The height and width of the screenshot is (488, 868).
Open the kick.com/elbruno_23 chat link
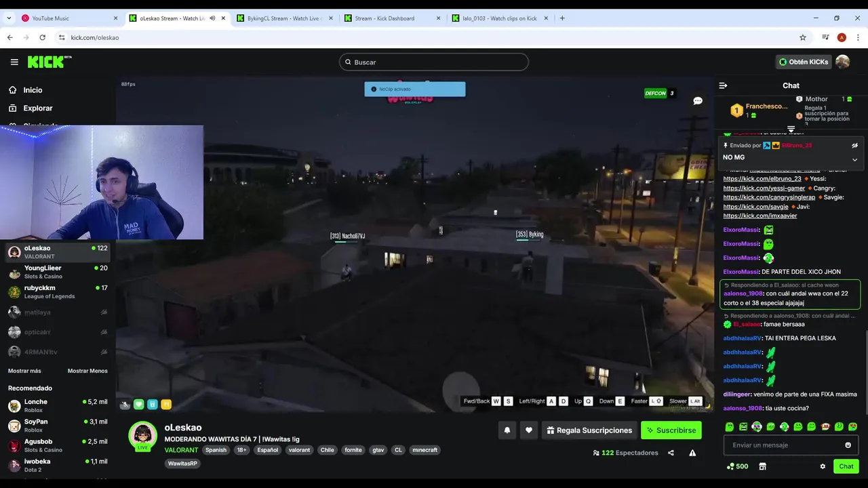(762, 179)
